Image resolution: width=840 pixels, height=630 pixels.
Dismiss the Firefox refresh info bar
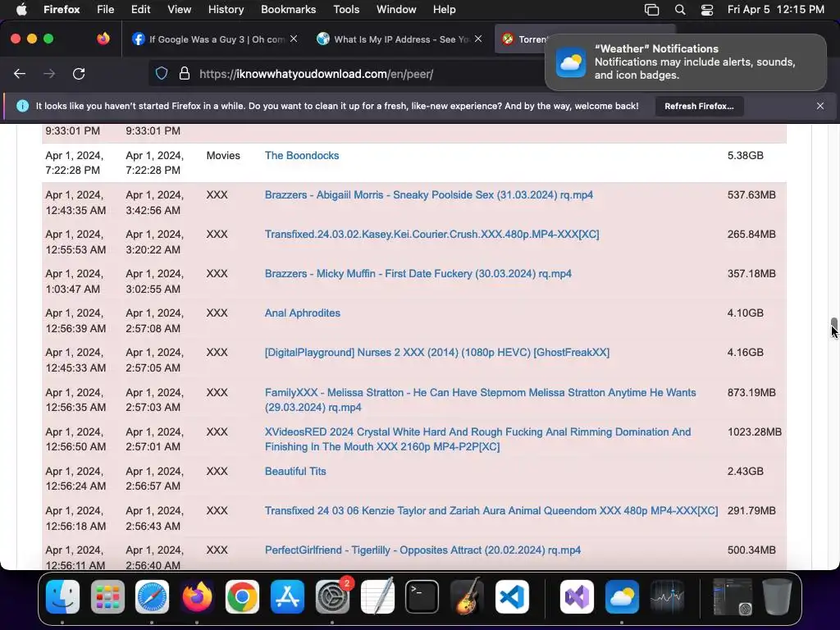819,106
